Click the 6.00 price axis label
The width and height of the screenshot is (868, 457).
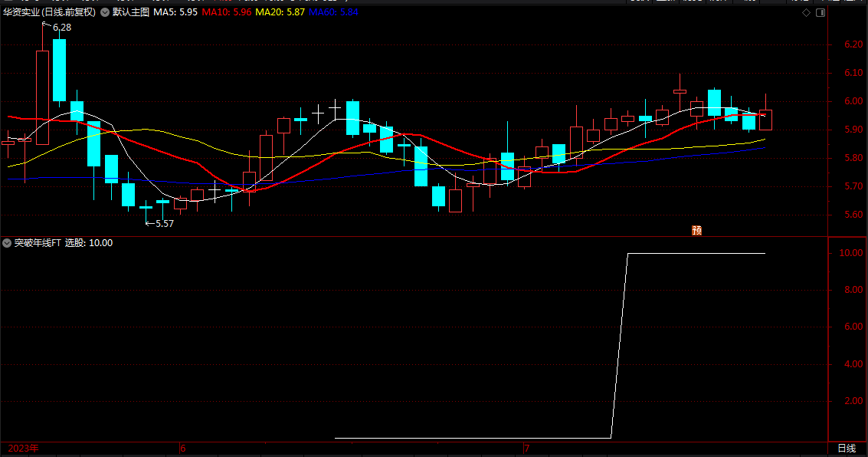[853, 101]
